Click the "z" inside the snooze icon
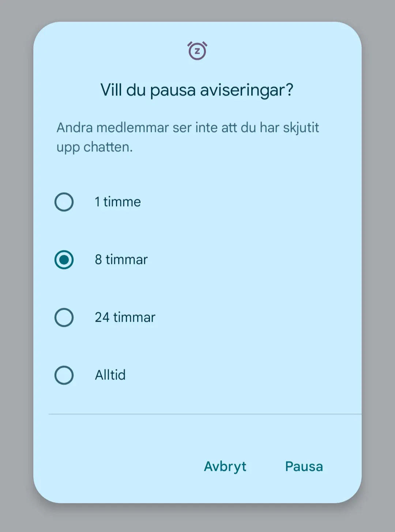 [197, 52]
